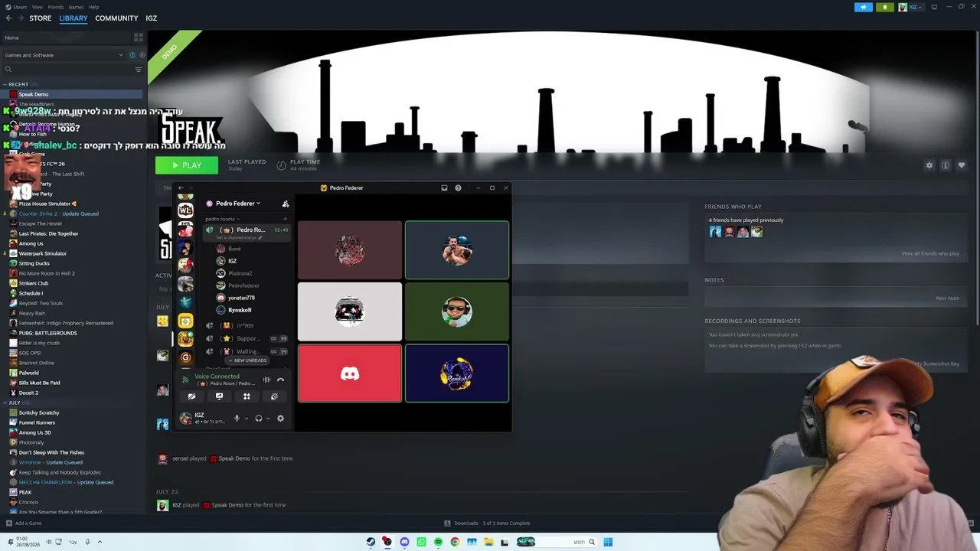Start a Discord activity
The height and width of the screenshot is (551, 980).
point(247,396)
